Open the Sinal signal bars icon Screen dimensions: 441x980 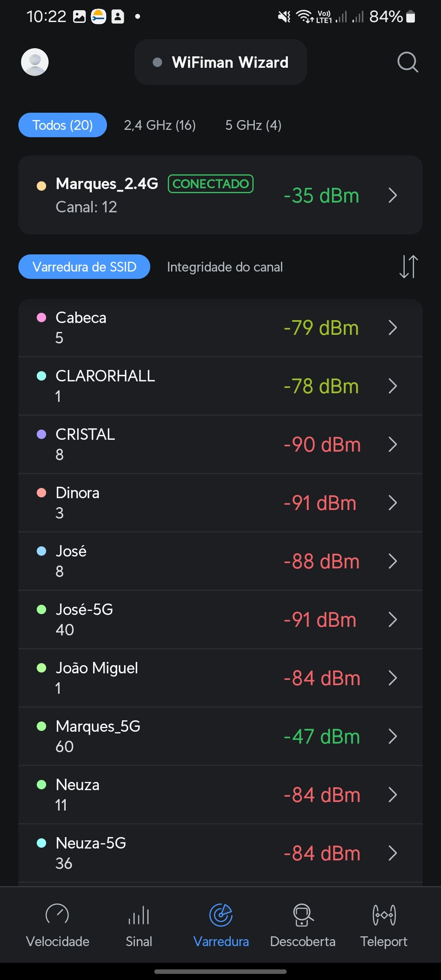[139, 915]
